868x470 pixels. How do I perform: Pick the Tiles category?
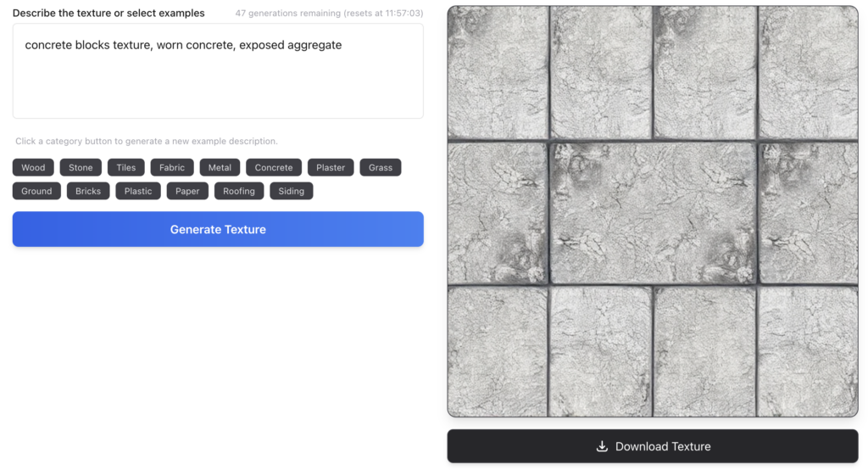[126, 167]
